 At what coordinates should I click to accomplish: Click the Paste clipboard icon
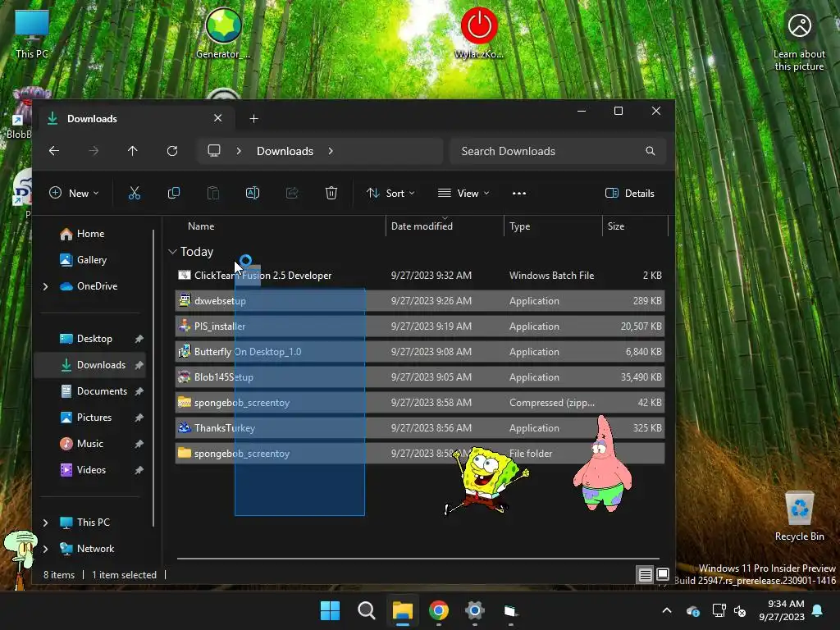tap(213, 193)
